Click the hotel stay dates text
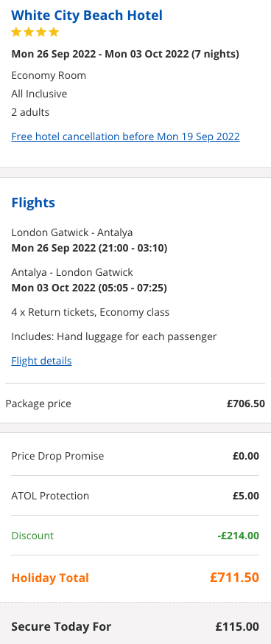271x644 pixels. (x=125, y=54)
